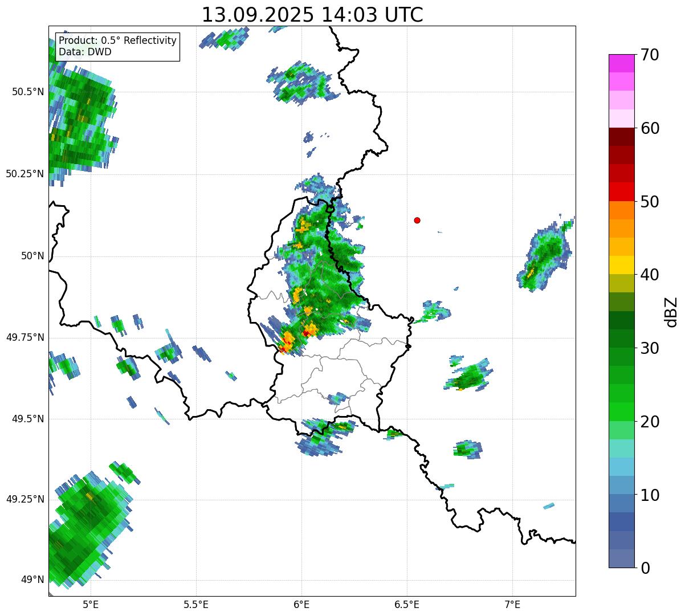Click the latitude label 50.5°N
The height and width of the screenshot is (616, 685).
28,92
